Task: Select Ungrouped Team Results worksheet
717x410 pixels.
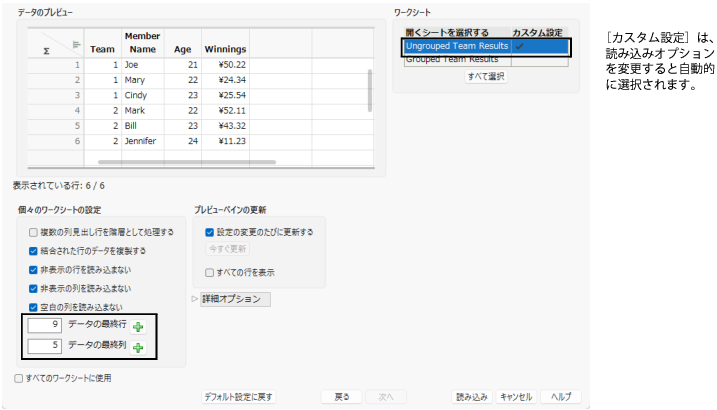Action: point(457,46)
